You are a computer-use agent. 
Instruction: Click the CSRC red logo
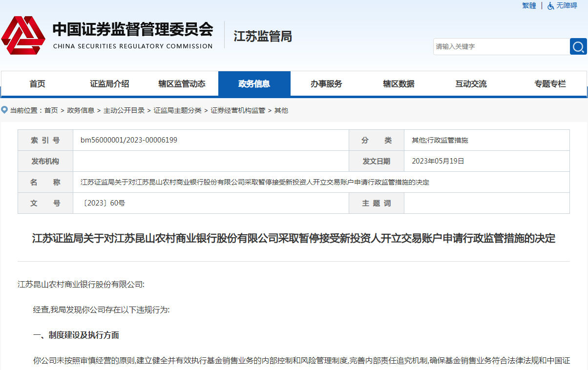point(23,36)
